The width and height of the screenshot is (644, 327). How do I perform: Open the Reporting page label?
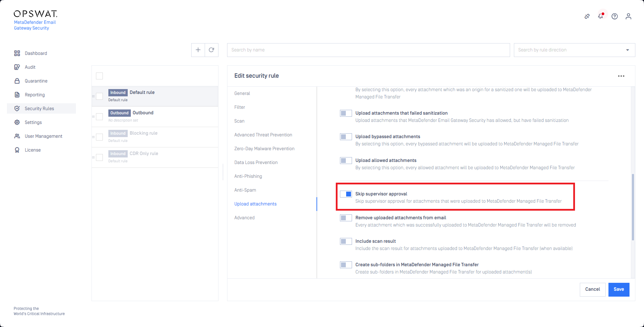click(35, 95)
